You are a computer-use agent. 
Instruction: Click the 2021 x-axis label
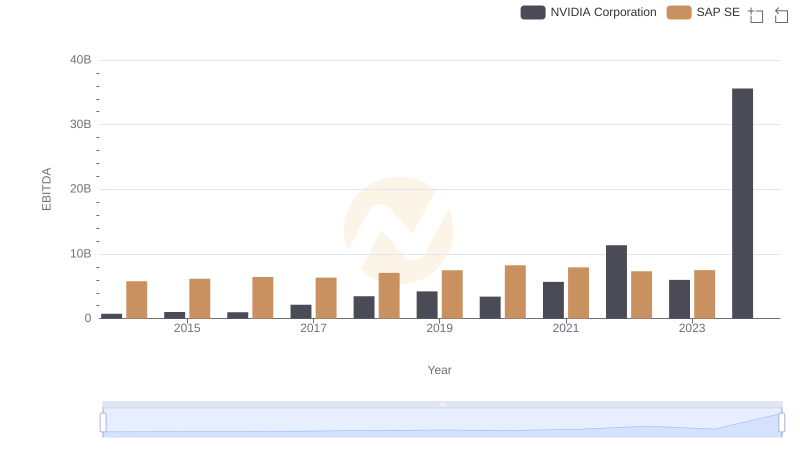click(566, 328)
